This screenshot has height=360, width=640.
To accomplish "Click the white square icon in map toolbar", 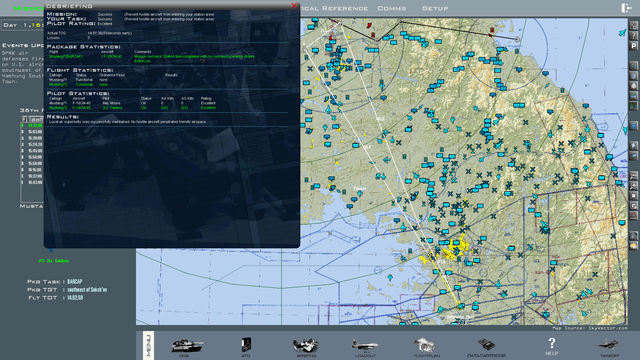I will (634, 196).
